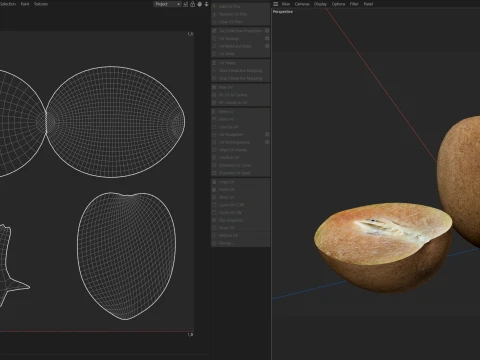Run the UV Straighten command
480x360 pixels.
tap(237, 134)
